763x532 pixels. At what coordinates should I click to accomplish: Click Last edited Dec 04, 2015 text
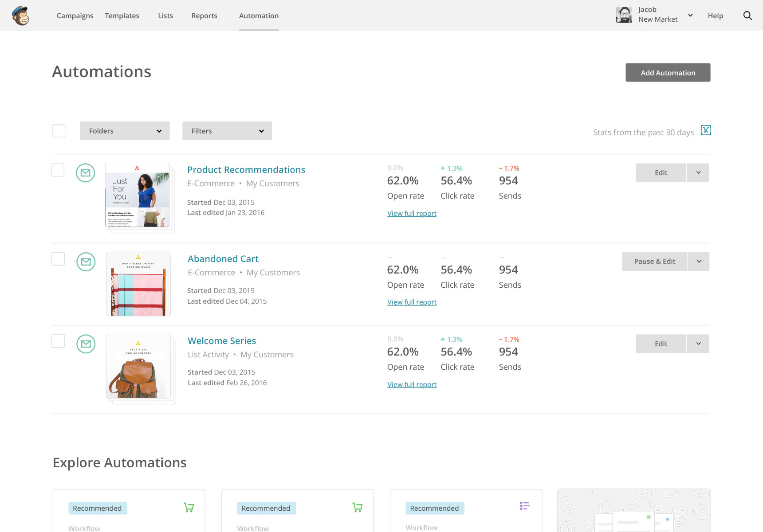point(227,301)
